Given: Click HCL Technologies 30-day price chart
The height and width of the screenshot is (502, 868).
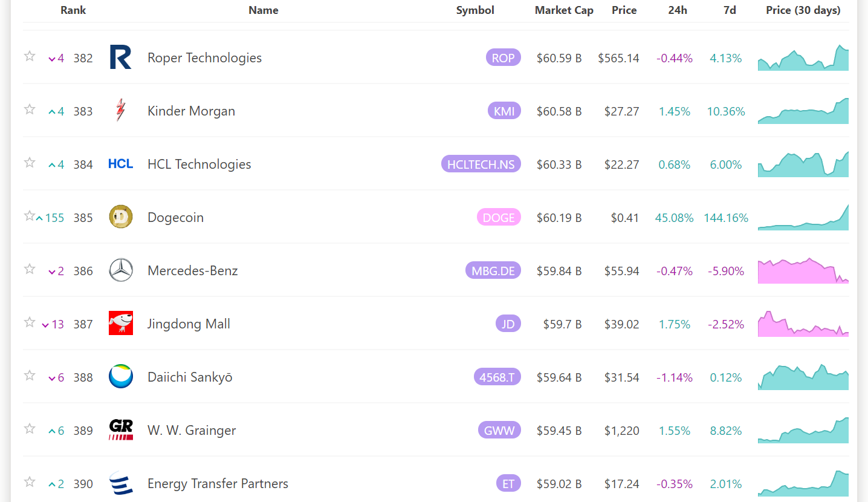Looking at the screenshot, I should click(x=803, y=164).
